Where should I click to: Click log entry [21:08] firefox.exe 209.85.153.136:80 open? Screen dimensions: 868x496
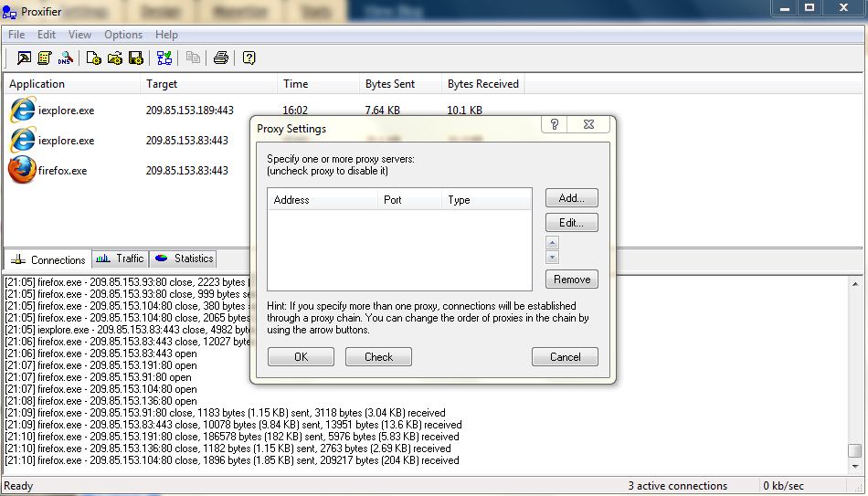point(101,401)
